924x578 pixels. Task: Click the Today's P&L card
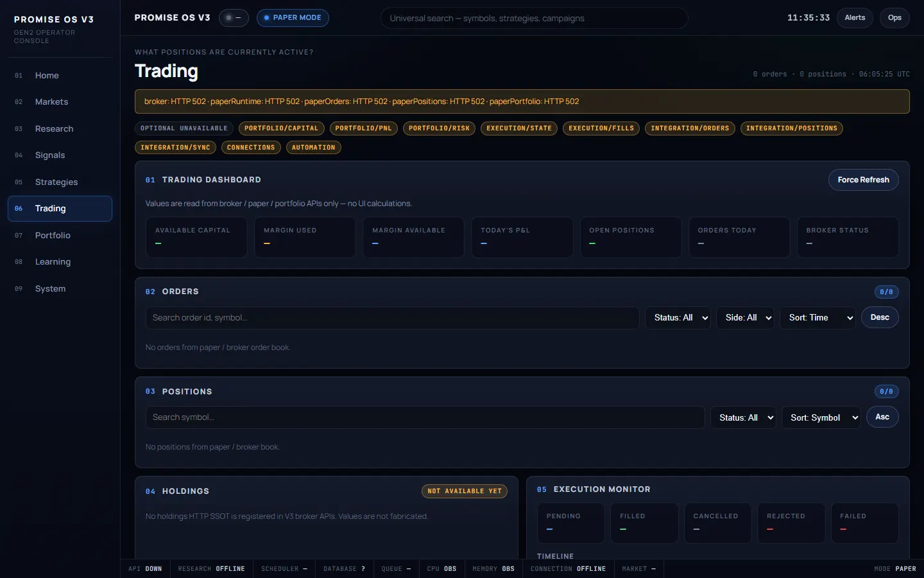click(x=522, y=237)
